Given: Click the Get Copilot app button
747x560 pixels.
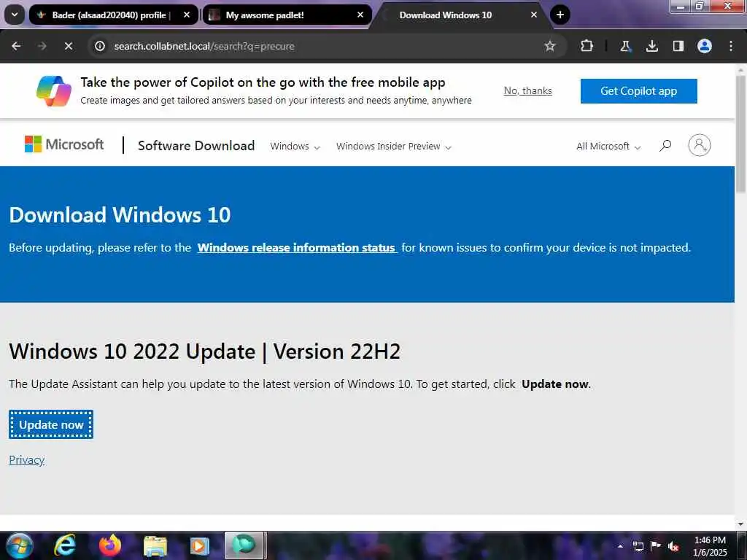Looking at the screenshot, I should (x=638, y=91).
